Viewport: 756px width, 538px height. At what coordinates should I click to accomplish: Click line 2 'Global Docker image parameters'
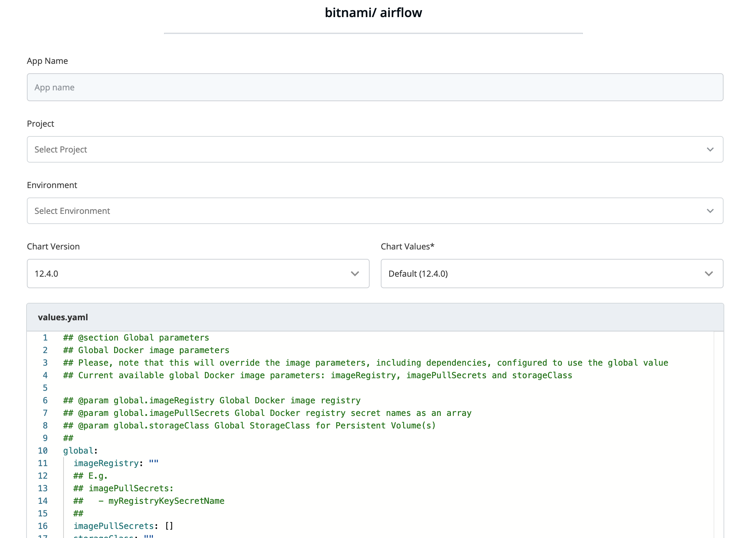pos(146,350)
